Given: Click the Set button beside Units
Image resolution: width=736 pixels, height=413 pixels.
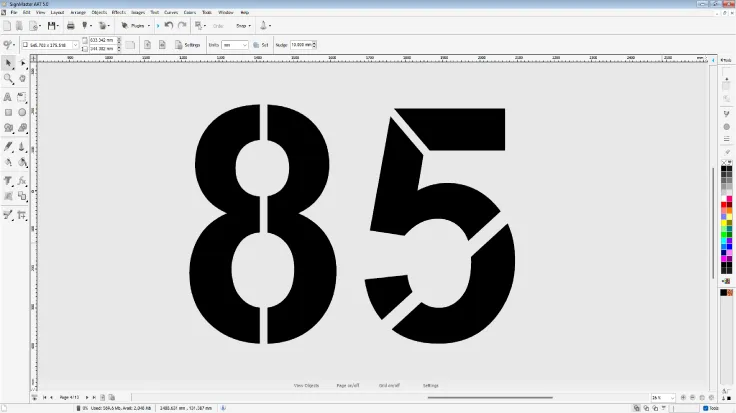Looking at the screenshot, I should (x=261, y=45).
